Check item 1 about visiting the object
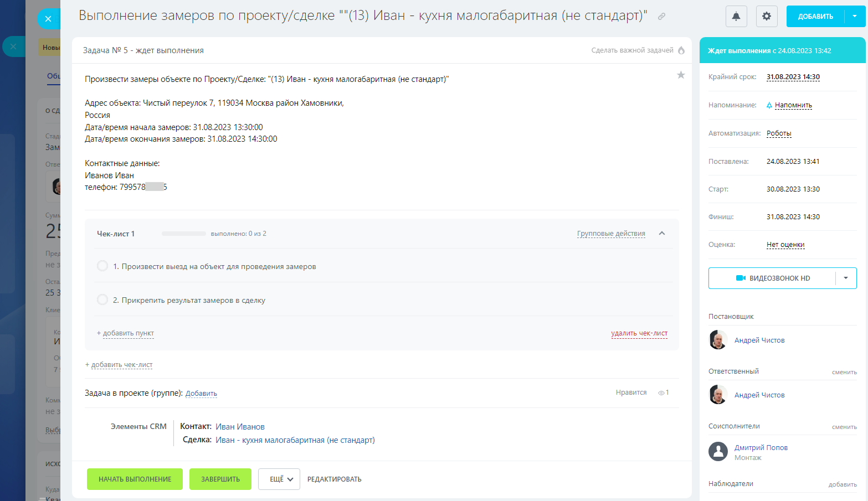Screen dimensions: 868x501 click(102, 266)
